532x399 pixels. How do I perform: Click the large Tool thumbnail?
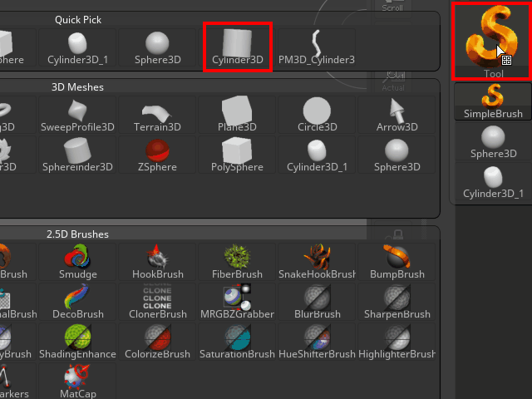click(493, 40)
